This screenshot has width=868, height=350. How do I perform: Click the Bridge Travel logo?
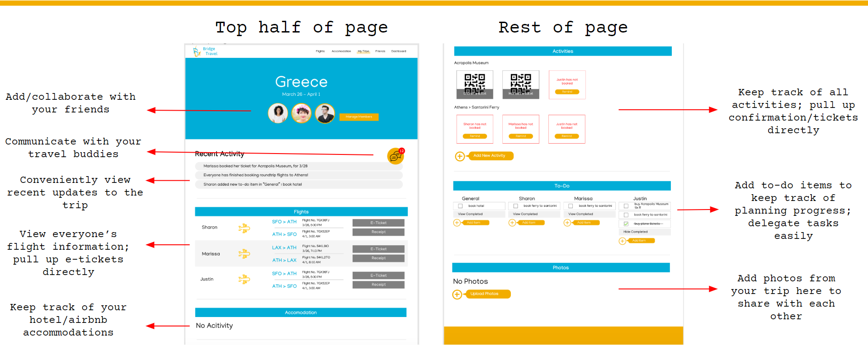[205, 51]
